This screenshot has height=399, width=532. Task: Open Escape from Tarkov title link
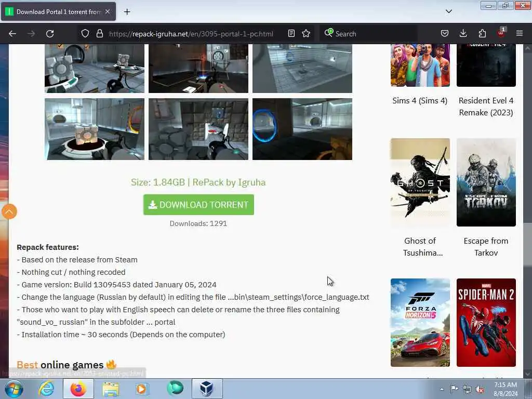point(486,247)
